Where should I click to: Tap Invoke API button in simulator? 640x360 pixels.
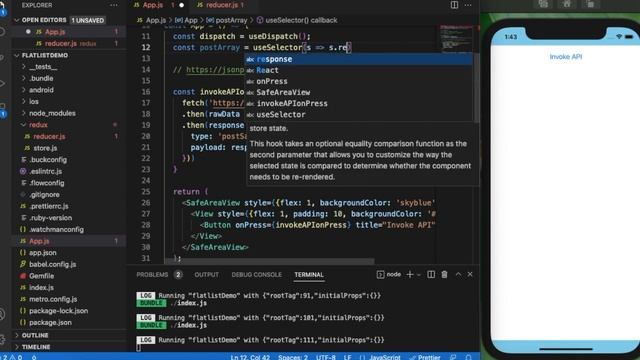566,57
